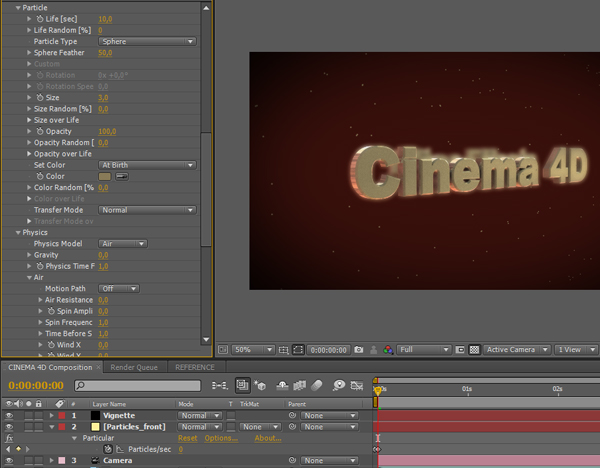Click eyedropper next to Color swatch
The image size is (600, 468).
click(122, 176)
